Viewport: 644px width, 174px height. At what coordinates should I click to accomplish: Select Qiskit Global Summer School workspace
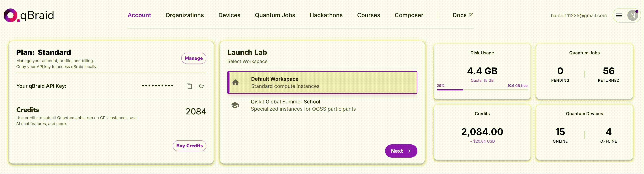[x=303, y=105]
